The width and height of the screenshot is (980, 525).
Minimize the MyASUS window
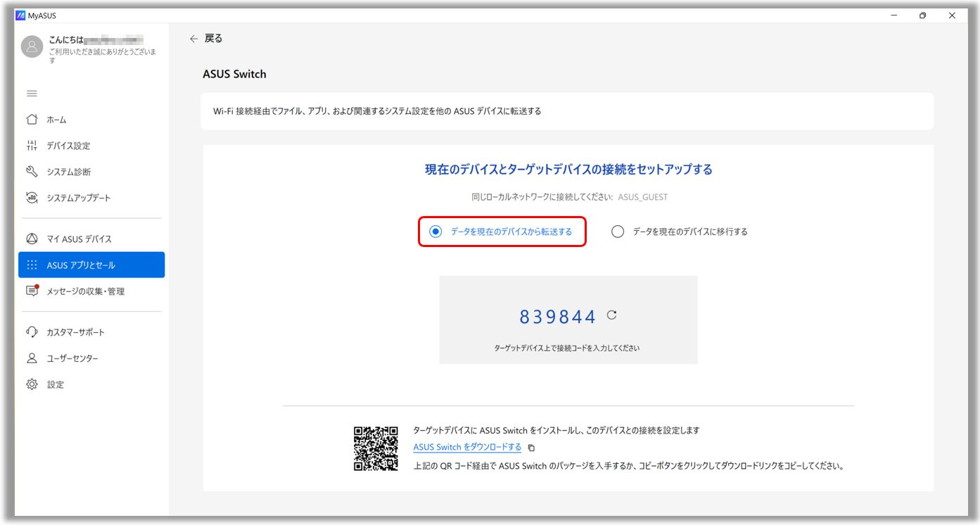pyautogui.click(x=893, y=15)
